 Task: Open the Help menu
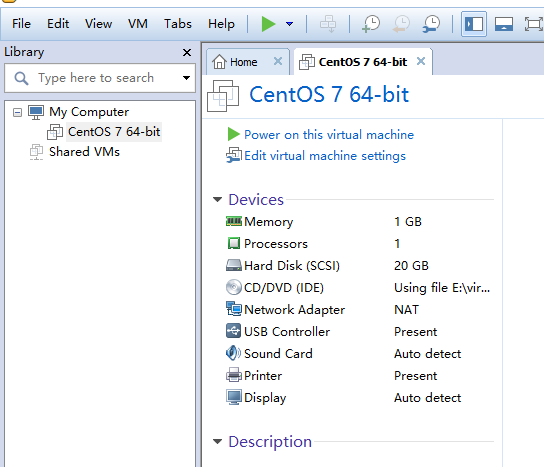point(221,24)
